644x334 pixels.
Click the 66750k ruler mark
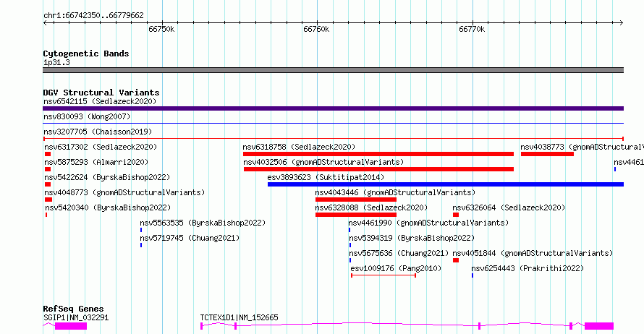161,30
